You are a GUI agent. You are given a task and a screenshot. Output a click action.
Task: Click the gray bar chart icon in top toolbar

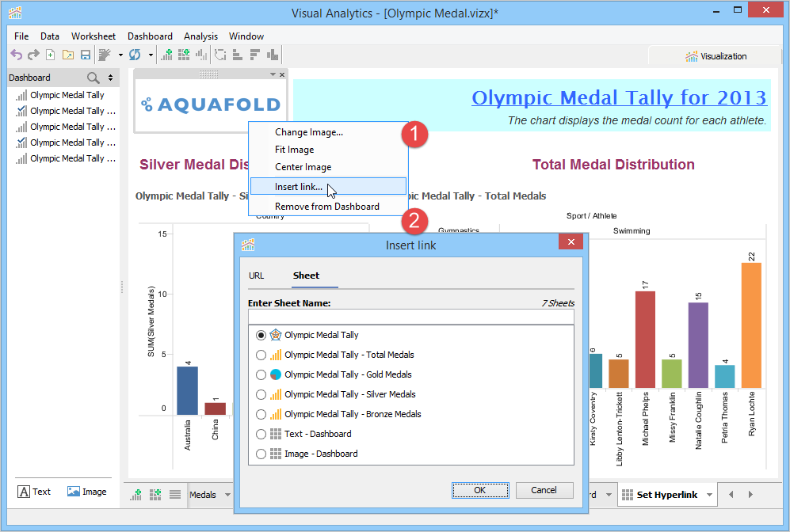[x=201, y=55]
